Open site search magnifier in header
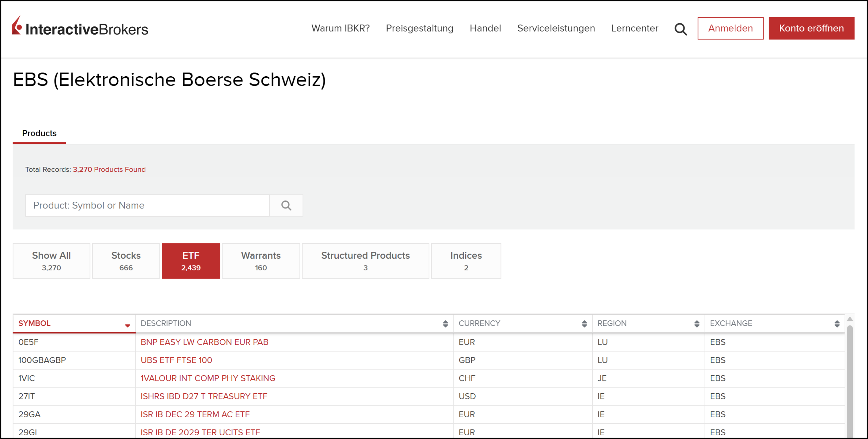 click(x=680, y=29)
